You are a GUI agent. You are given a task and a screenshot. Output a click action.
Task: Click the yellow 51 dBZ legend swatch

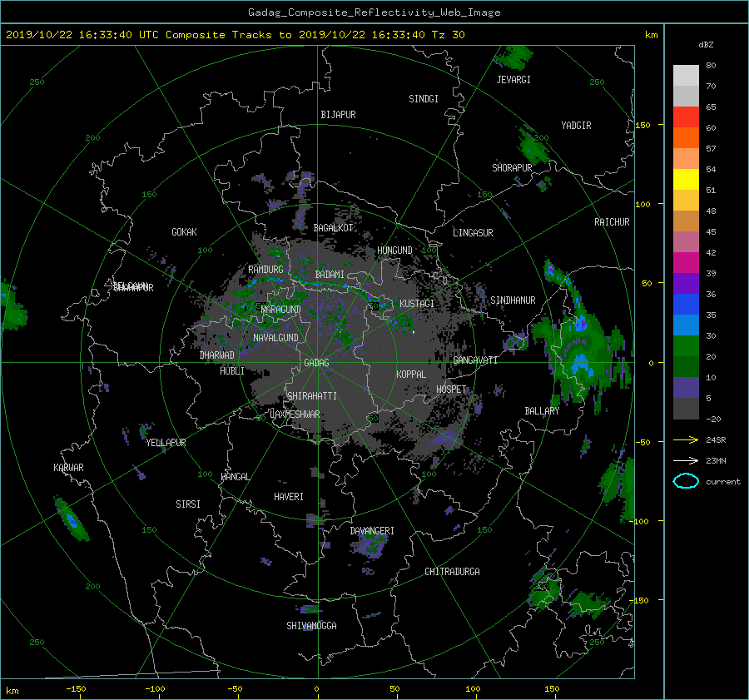click(x=686, y=179)
